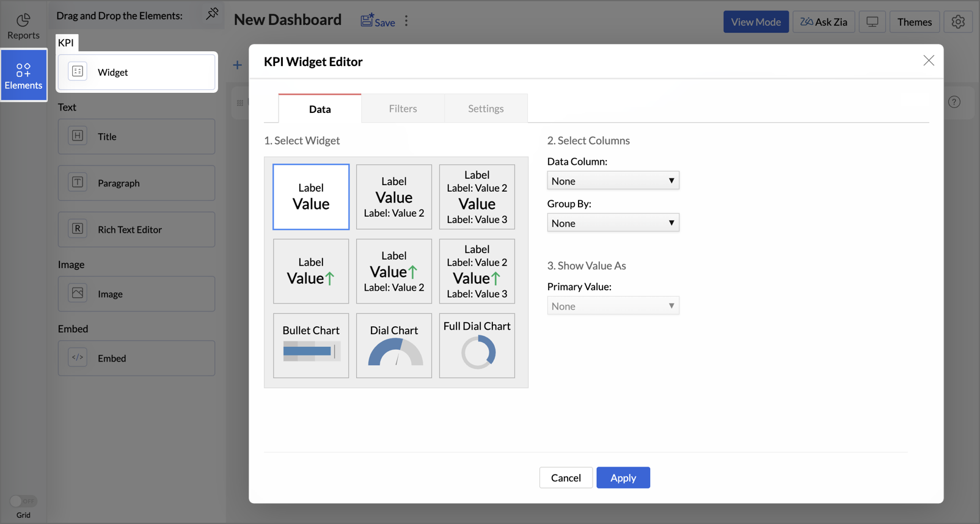980x524 pixels.
Task: Select the Elements sidebar section
Action: coord(23,76)
